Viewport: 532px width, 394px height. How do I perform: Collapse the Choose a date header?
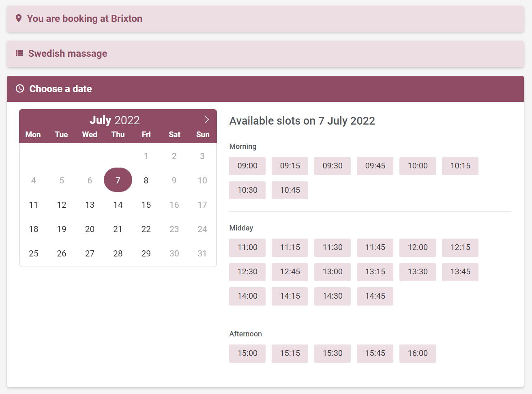[x=265, y=89]
